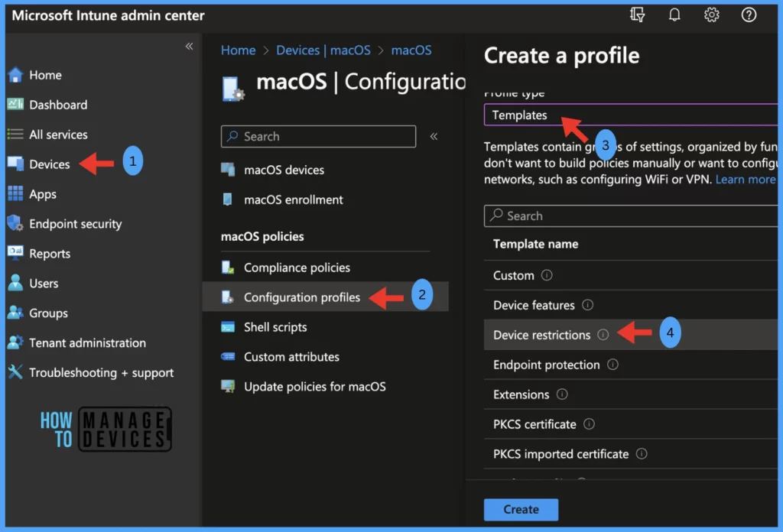This screenshot has width=783, height=532.
Task: Open All services in sidebar
Action: 58,135
